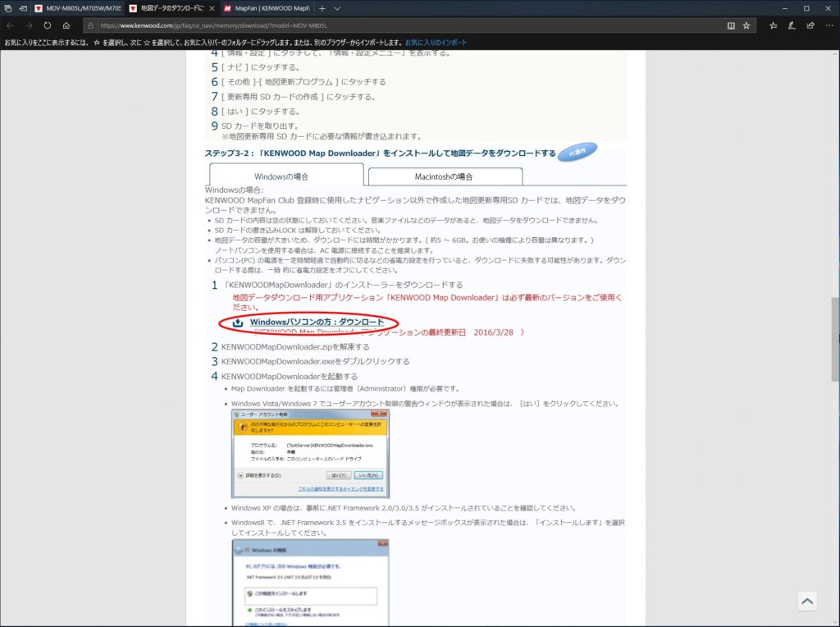
Task: Click the step 5 [ナビ] にタッチする text
Action: click(260, 67)
